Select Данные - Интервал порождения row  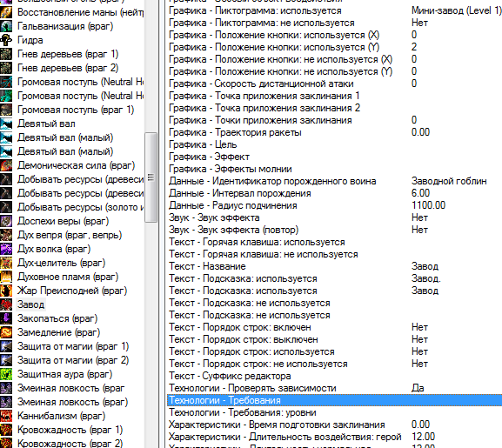[x=335, y=193]
